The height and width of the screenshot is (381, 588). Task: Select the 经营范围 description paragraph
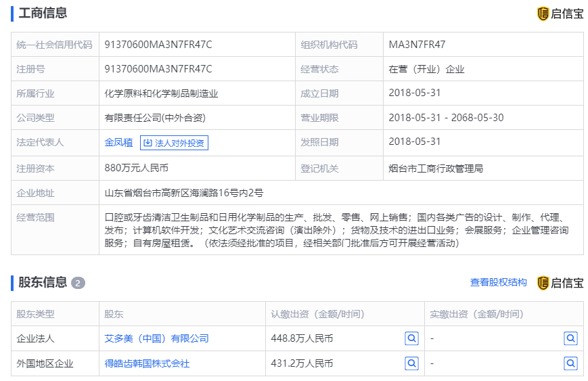(x=337, y=230)
